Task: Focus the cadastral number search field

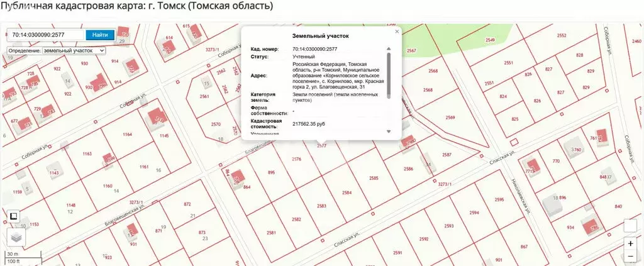Action: click(x=47, y=35)
